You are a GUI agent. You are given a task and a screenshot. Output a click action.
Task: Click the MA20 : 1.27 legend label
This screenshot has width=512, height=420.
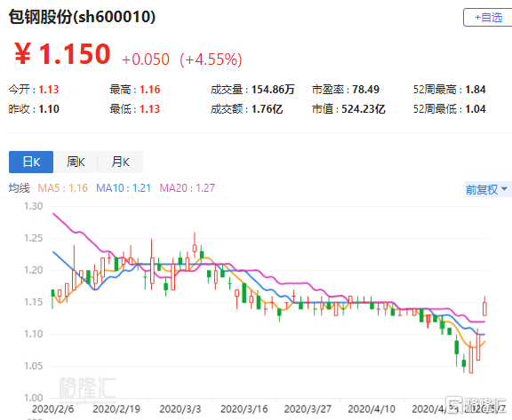tap(187, 188)
